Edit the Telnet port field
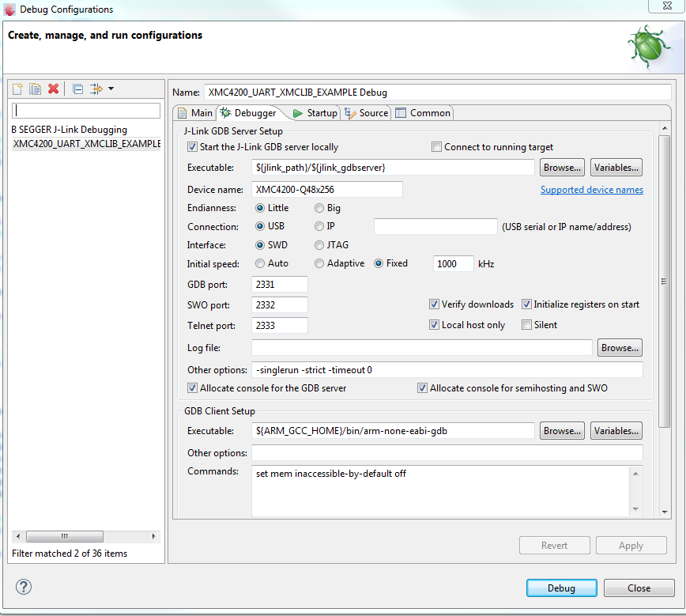Image resolution: width=686 pixels, height=616 pixels. [280, 325]
